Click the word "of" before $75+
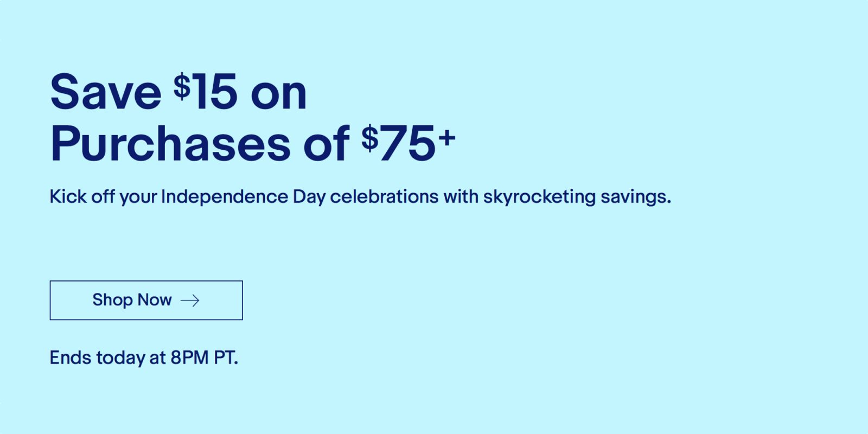Viewport: 868px width, 434px height. click(327, 145)
